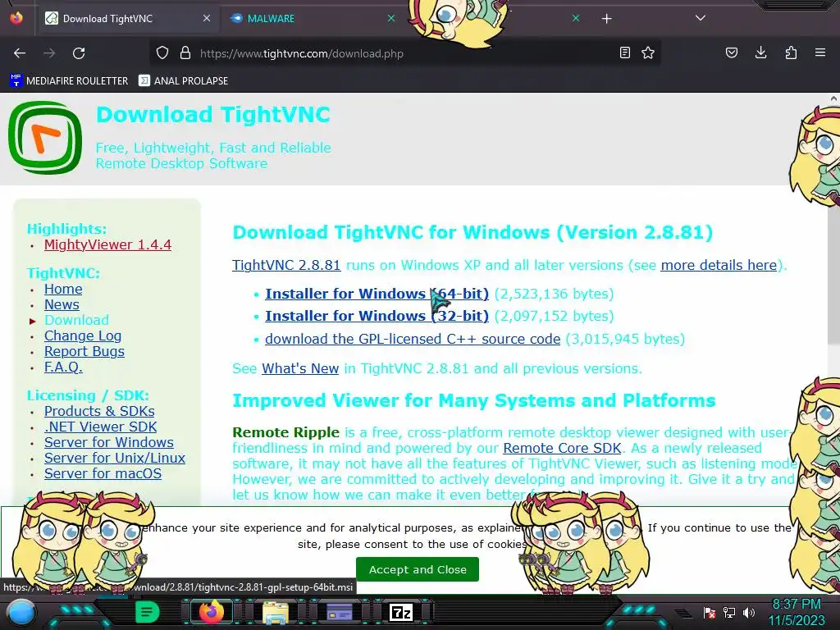Open green notes app in taskbar

pyautogui.click(x=147, y=612)
